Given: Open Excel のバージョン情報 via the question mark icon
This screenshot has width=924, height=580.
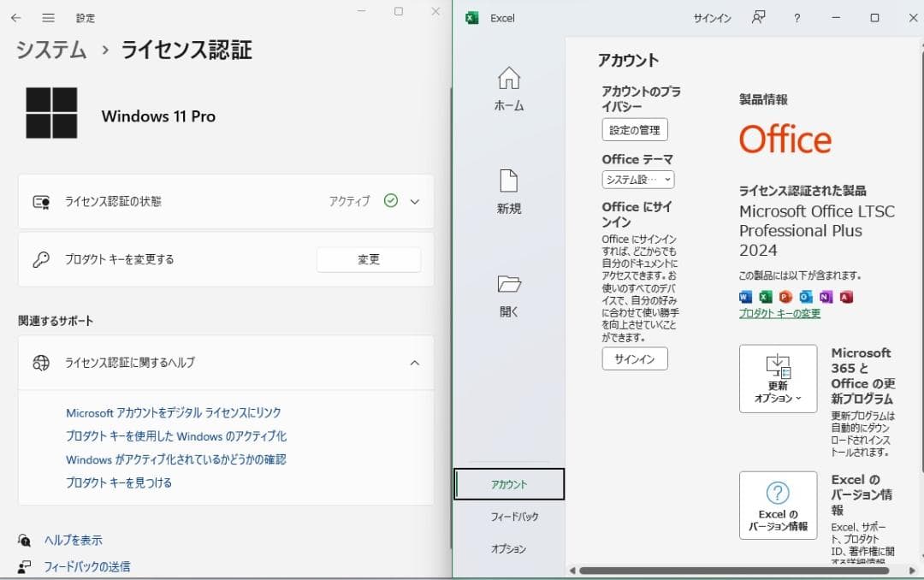Looking at the screenshot, I should click(777, 505).
